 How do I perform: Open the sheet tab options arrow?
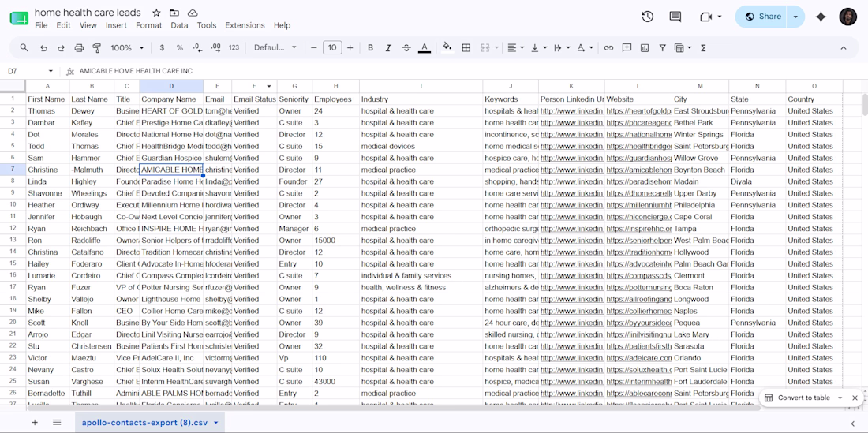pos(215,423)
